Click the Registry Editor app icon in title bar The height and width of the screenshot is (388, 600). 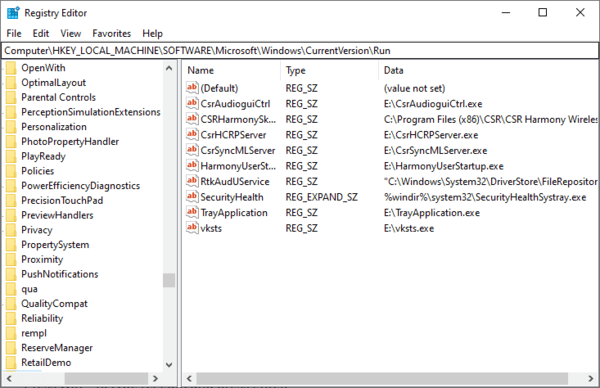(x=13, y=13)
